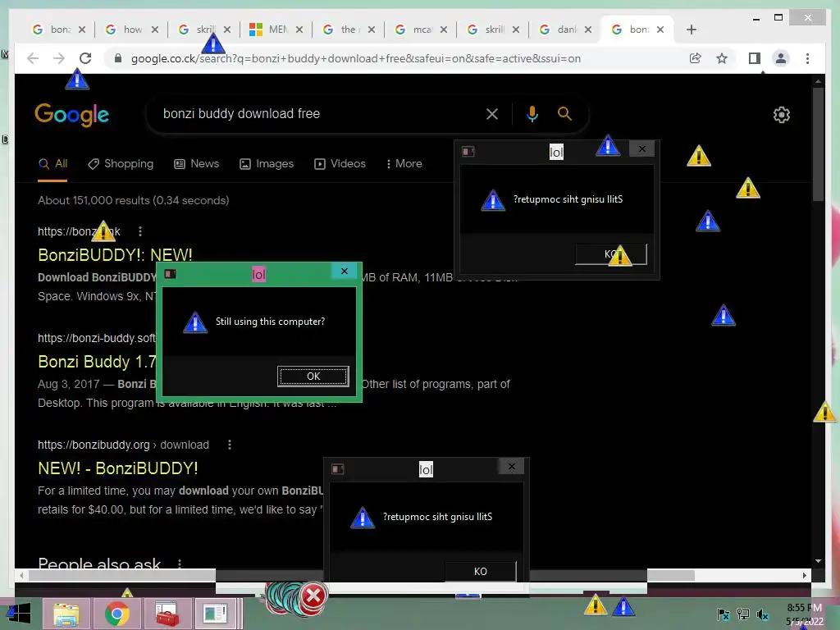Image resolution: width=840 pixels, height=630 pixels.
Task: Open Chrome from the taskbar
Action: [x=116, y=614]
